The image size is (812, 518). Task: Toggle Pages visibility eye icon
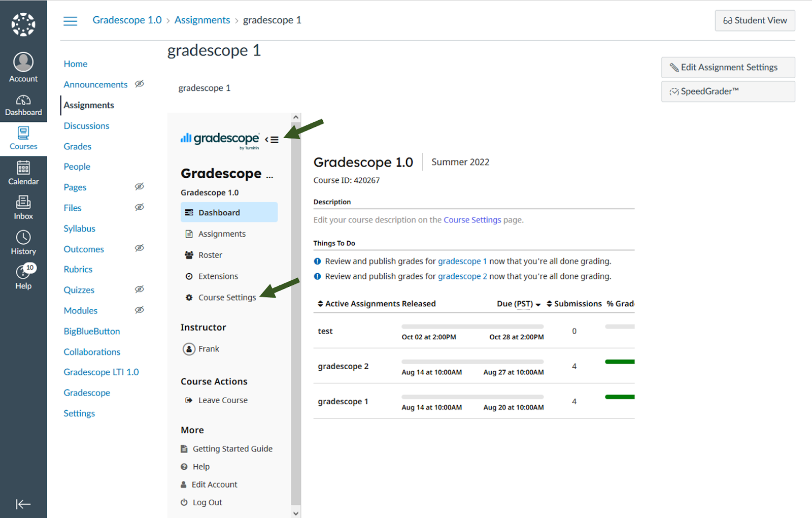tap(140, 186)
